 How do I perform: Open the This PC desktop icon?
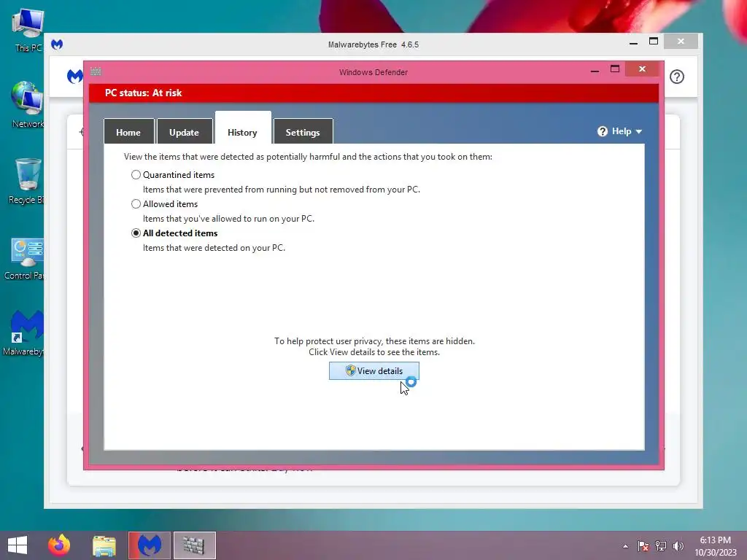pos(28,31)
